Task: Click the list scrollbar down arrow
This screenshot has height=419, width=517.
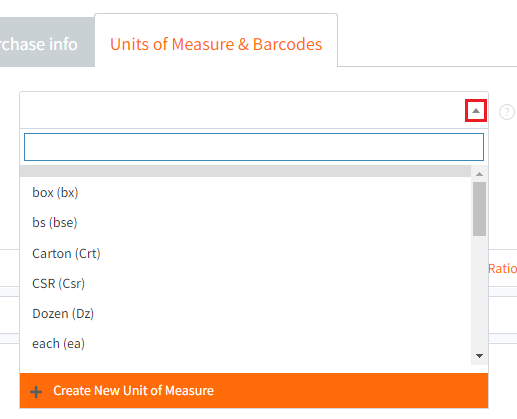Action: tap(479, 356)
